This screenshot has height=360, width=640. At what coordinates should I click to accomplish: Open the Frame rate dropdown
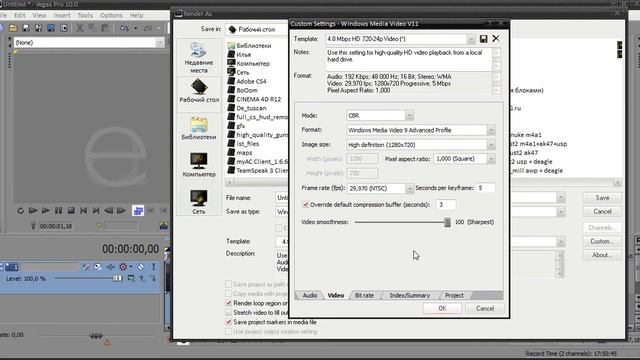click(x=409, y=188)
